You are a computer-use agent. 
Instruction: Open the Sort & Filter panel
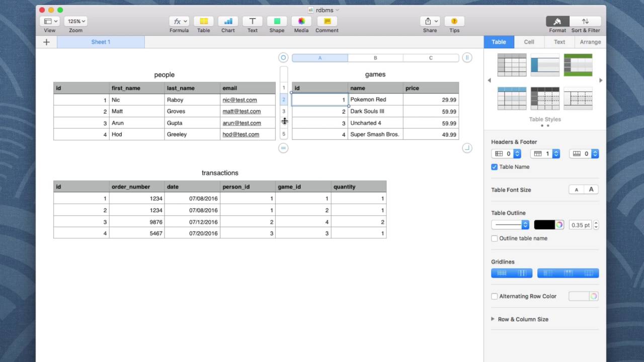[585, 21]
